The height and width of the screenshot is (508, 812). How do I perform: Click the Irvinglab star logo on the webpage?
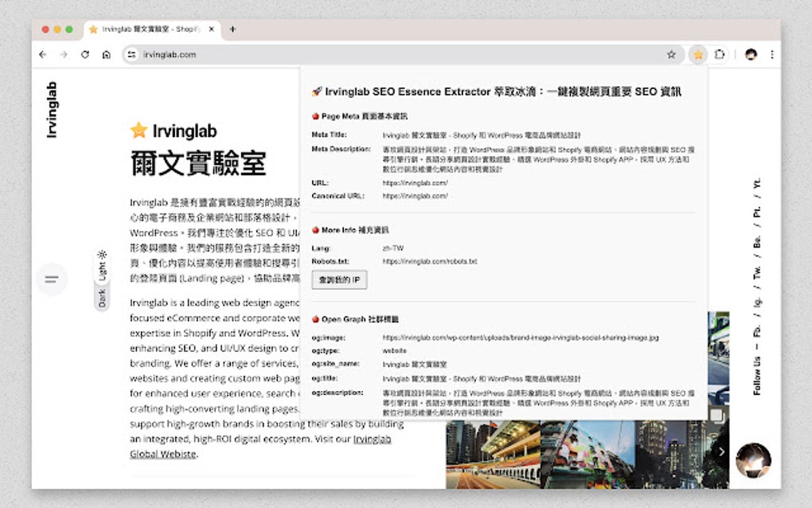coord(140,130)
